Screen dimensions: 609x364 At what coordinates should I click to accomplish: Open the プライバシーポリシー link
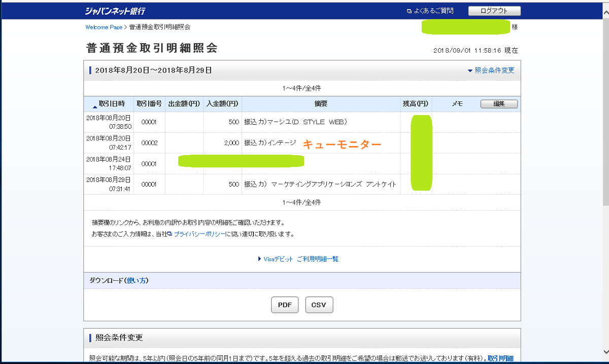(x=199, y=234)
